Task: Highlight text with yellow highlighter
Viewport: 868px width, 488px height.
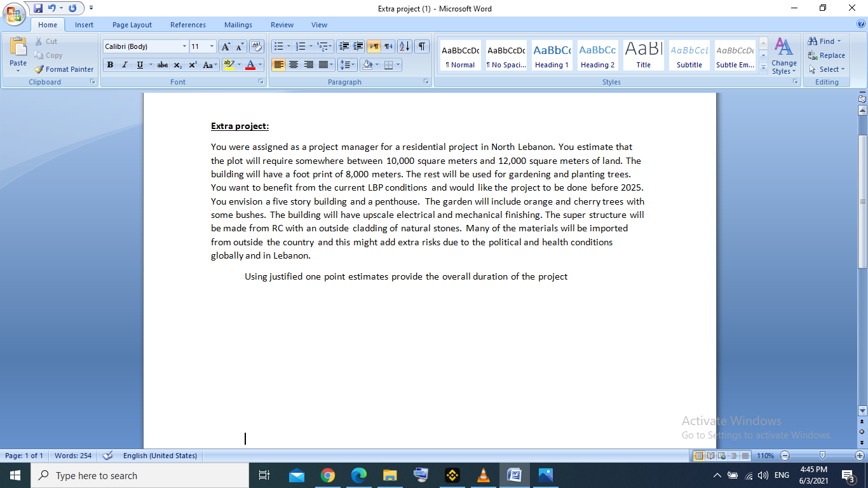Action: click(229, 64)
